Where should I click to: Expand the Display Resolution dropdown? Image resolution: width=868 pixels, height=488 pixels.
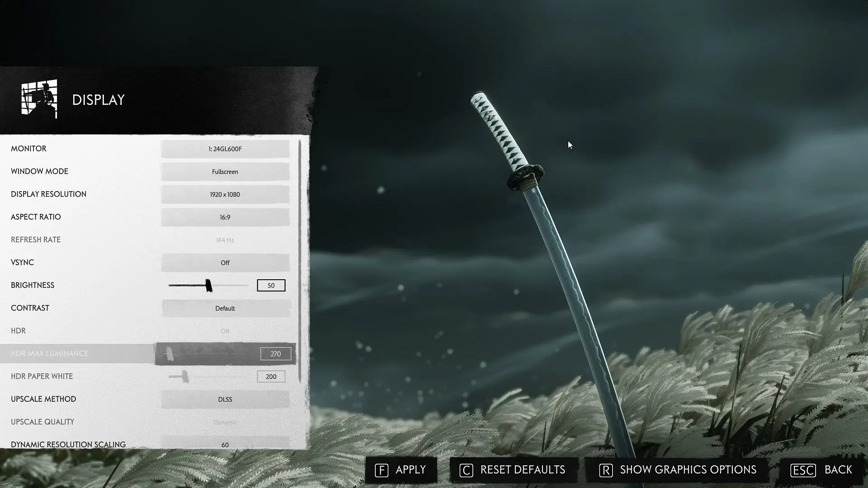(225, 194)
